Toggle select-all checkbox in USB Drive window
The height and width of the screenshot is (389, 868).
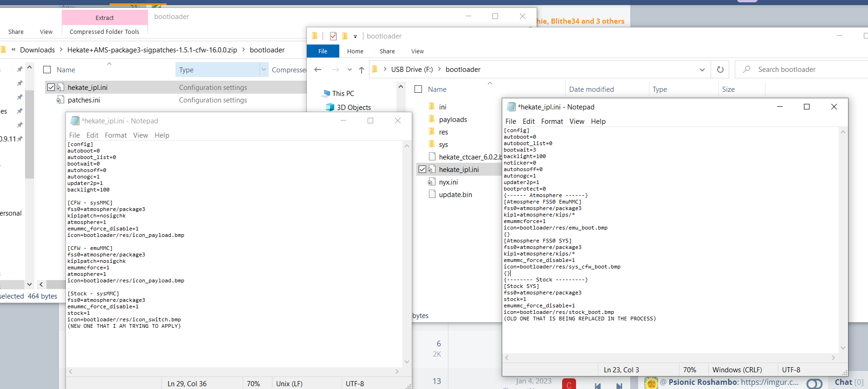coord(418,89)
